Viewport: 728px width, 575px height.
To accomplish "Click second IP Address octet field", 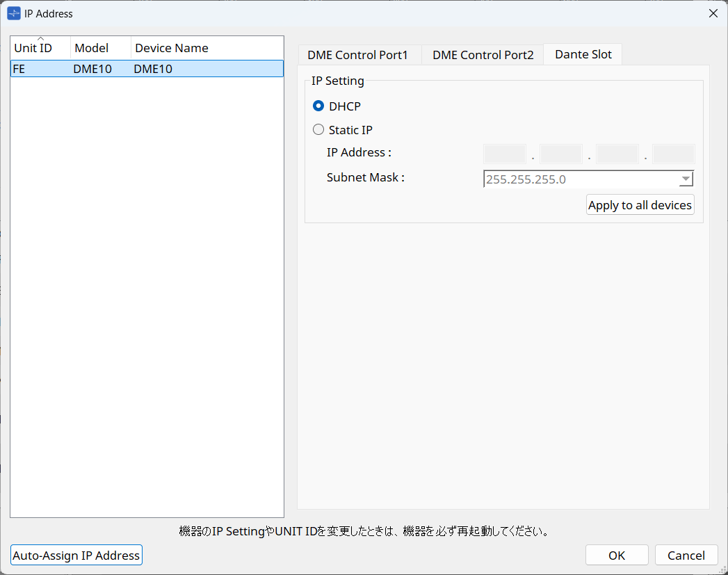I will coord(561,154).
